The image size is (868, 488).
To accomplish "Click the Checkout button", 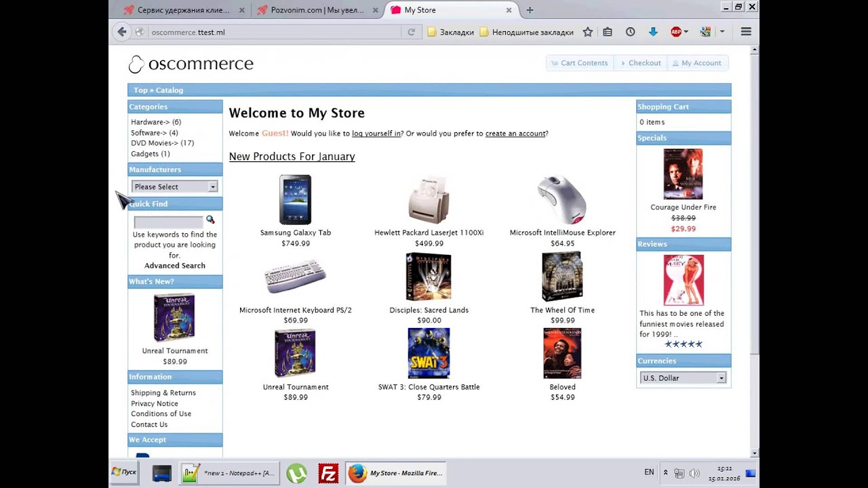I will coord(641,63).
